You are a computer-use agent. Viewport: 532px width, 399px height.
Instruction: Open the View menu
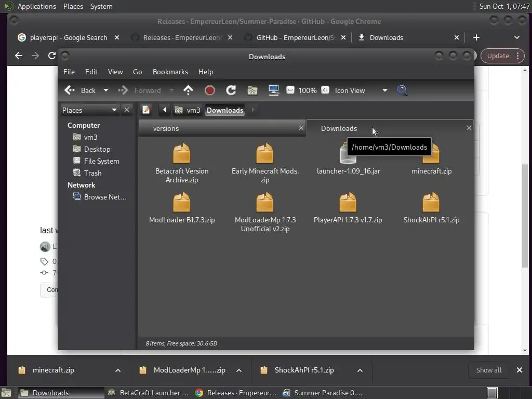click(115, 72)
